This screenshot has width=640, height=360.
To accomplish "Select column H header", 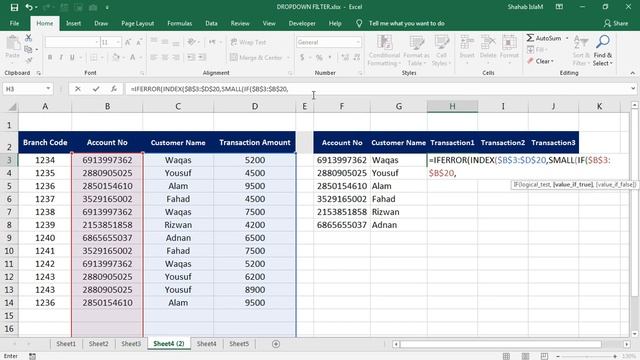I will pyautogui.click(x=452, y=107).
